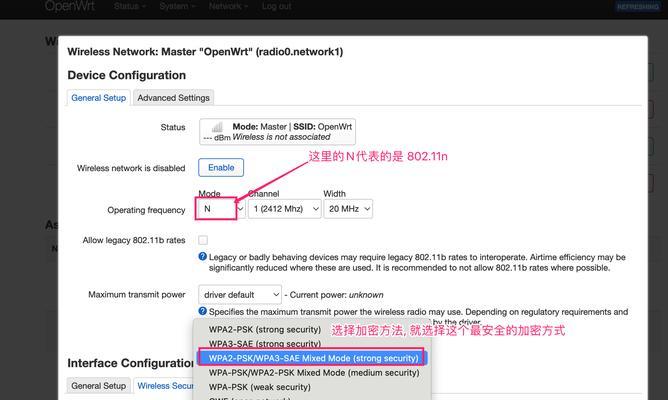
Task: Click the OpenWrt logo in header
Action: click(70, 6)
